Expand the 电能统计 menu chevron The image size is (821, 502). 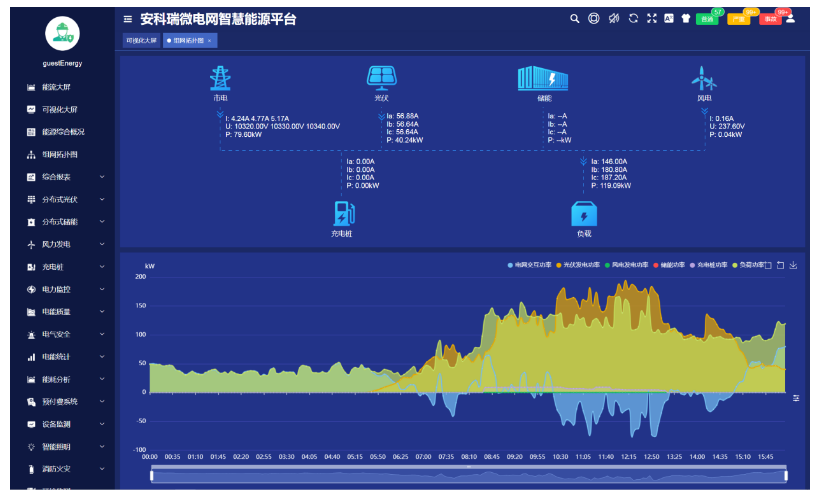pyautogui.click(x=102, y=357)
